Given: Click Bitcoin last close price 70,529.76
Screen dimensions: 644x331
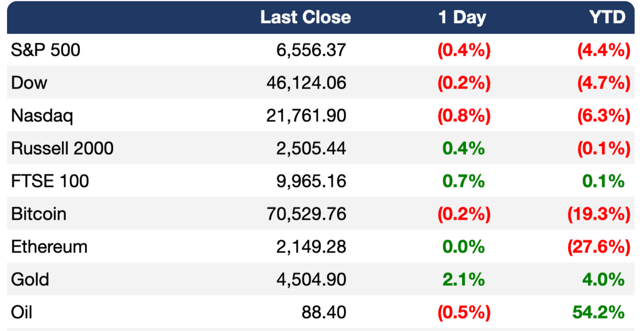Looking at the screenshot, I should click(306, 214).
